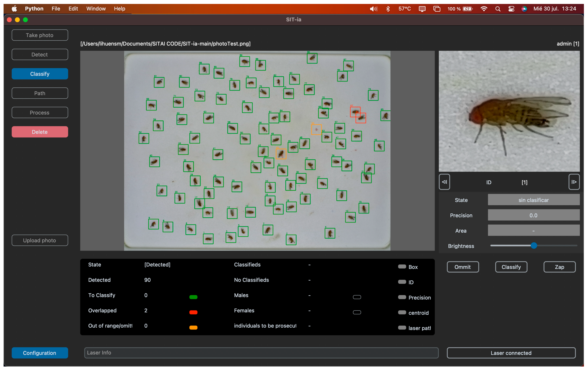Image resolution: width=588 pixels, height=371 pixels.
Task: Adjust the Brightness slider handle
Action: (x=534, y=246)
